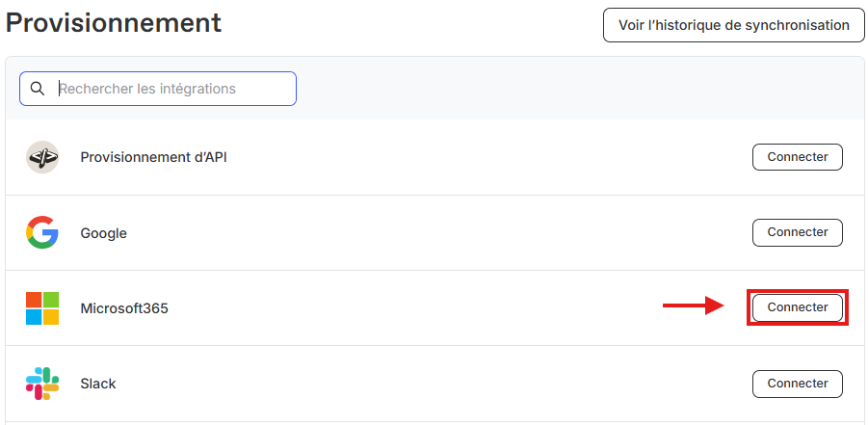Click the Slack integration name
The height and width of the screenshot is (425, 868).
[x=98, y=384]
